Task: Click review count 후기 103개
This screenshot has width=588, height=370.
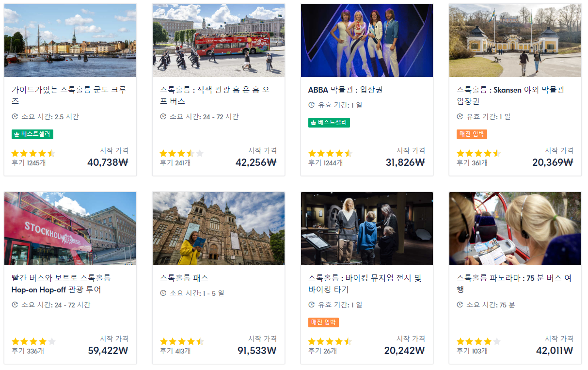Action: coord(472,351)
